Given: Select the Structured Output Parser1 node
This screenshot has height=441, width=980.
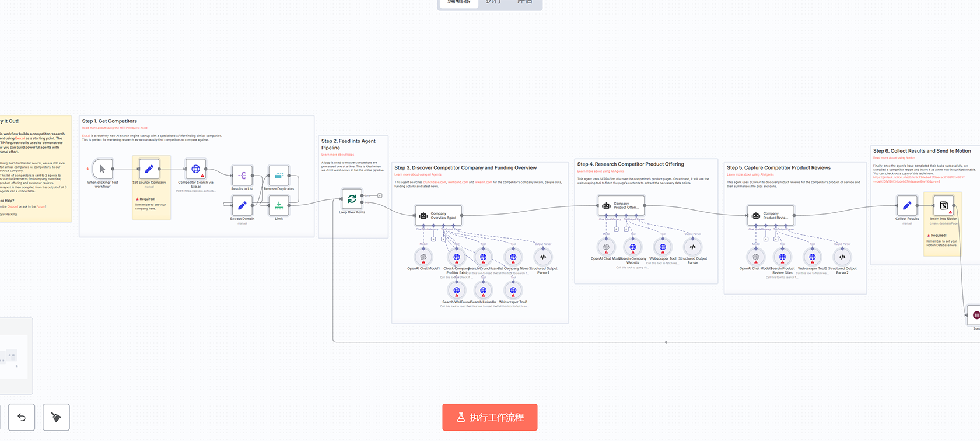Looking at the screenshot, I should click(x=543, y=257).
